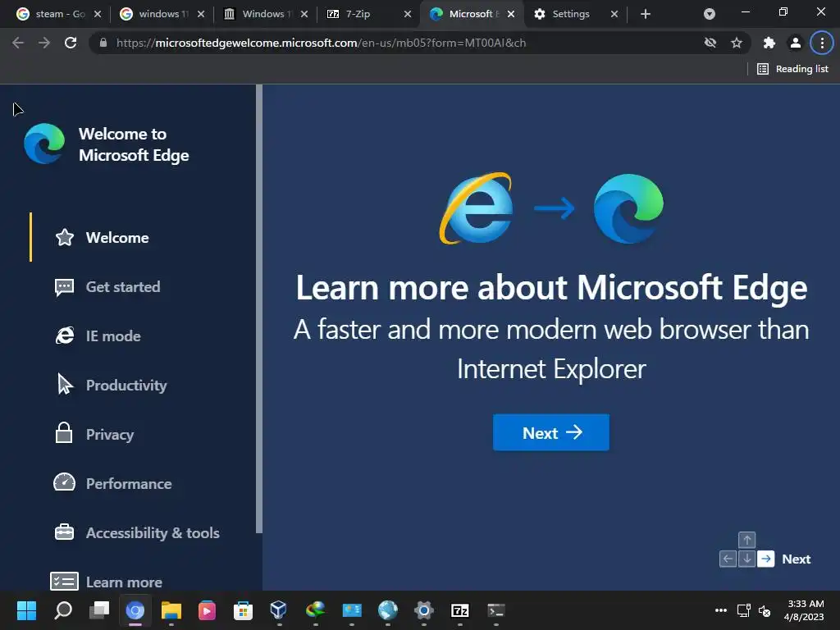
Task: Click the blue Next button
Action: tap(550, 432)
